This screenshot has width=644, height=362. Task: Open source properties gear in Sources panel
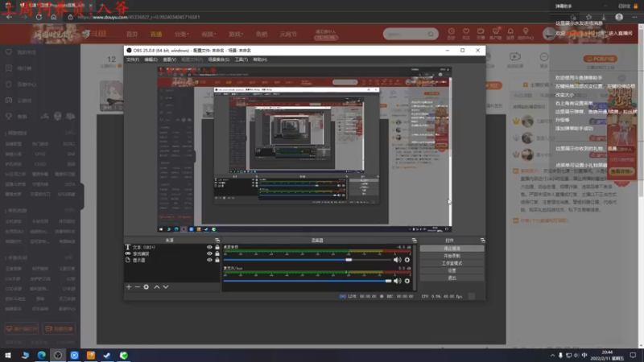pos(147,287)
